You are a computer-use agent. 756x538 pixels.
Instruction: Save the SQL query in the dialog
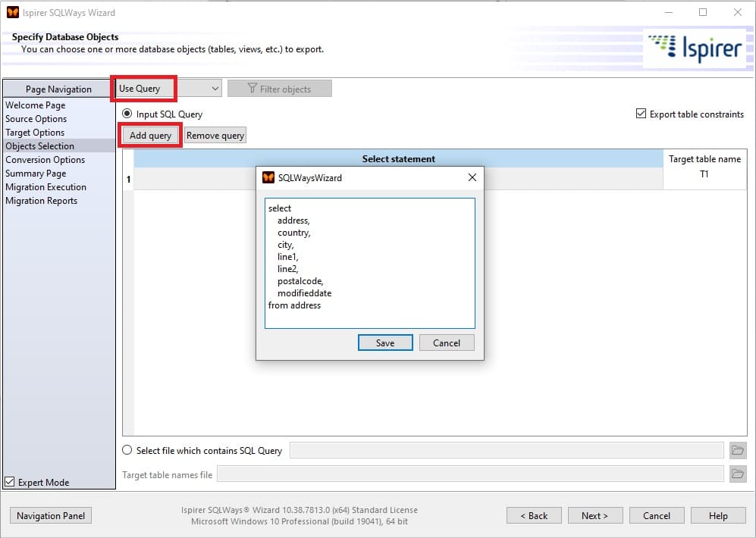pos(385,343)
